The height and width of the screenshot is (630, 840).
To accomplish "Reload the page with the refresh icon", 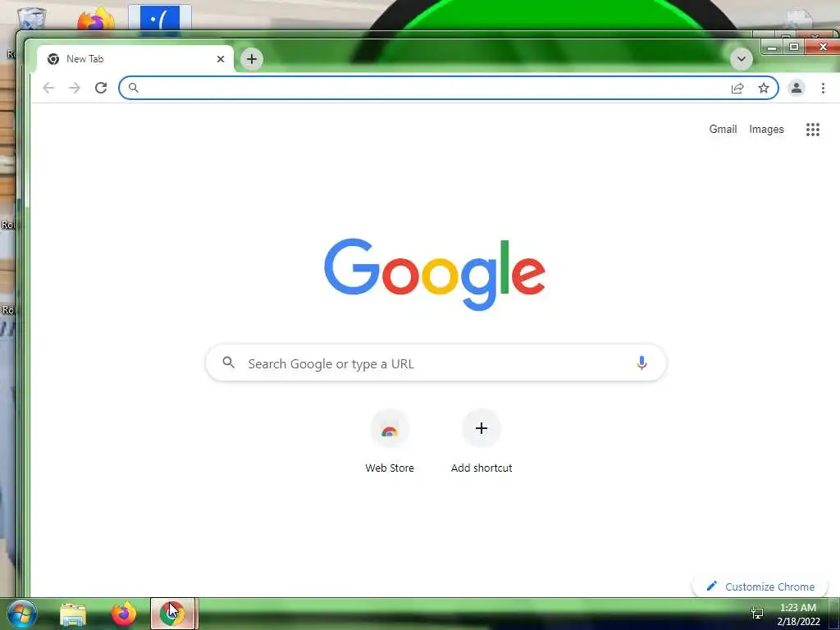I will pyautogui.click(x=101, y=88).
